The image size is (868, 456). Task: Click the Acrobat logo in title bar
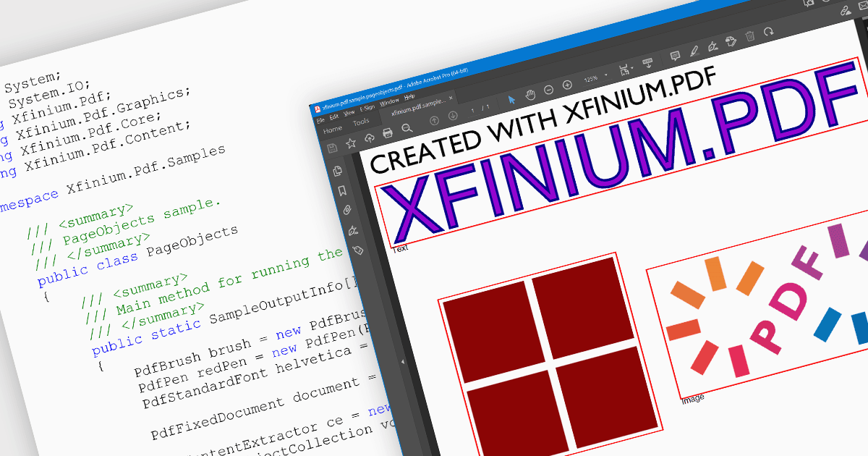click(318, 109)
